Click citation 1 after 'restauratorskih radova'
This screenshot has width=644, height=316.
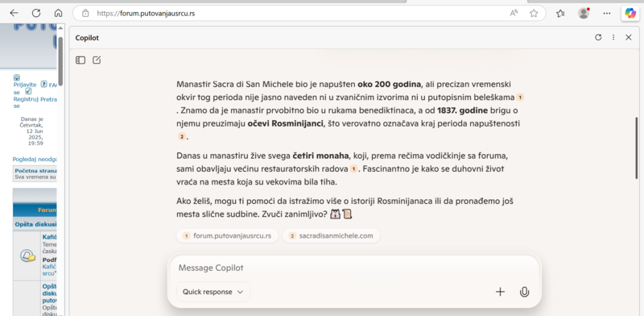(x=353, y=169)
